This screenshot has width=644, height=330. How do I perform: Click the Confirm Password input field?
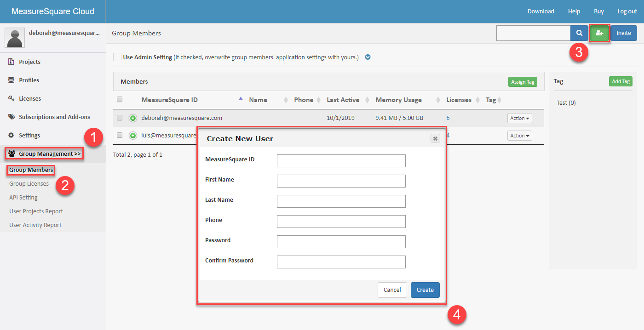click(341, 262)
